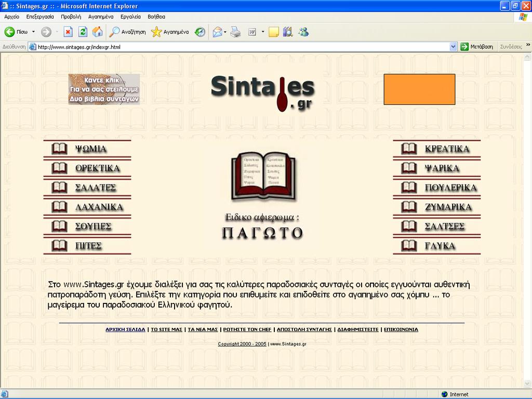This screenshot has height=399, width=532.
Task: Follow the ΑΡΧΙΚΗ ΣΕΛΙΔΑ footer link
Action: click(x=125, y=329)
